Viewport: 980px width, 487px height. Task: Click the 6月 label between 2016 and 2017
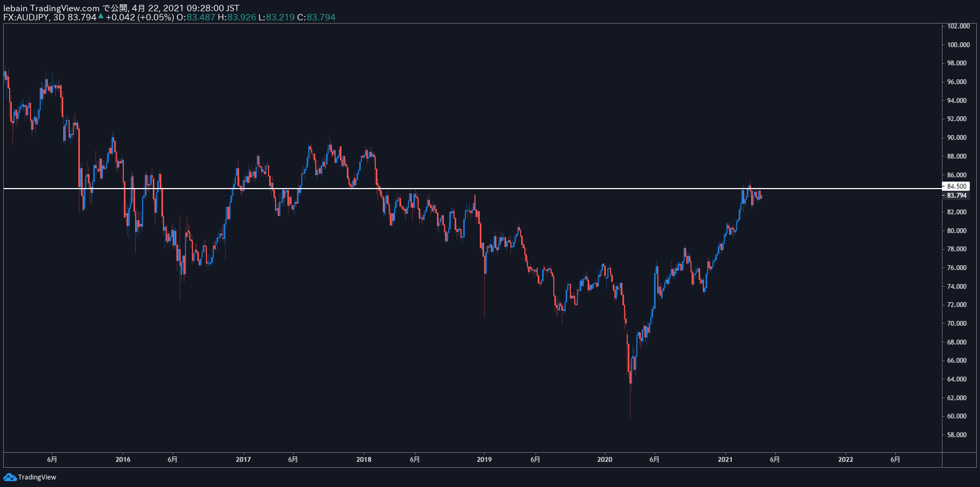pos(173,459)
